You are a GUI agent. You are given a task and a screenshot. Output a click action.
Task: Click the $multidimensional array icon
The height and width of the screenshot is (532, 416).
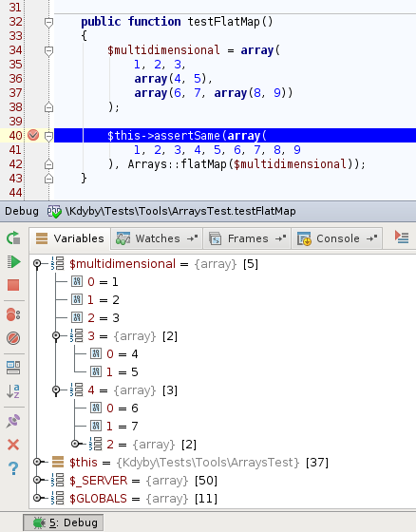pyautogui.click(x=57, y=263)
